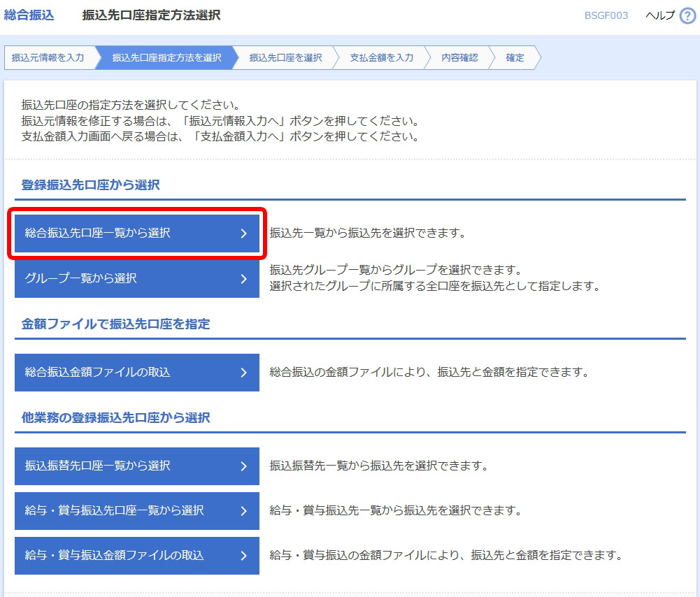Click text 総合振込の金額ファイルにより、振込先と金額を指定できます。
The height and width of the screenshot is (597, 700).
point(429,372)
